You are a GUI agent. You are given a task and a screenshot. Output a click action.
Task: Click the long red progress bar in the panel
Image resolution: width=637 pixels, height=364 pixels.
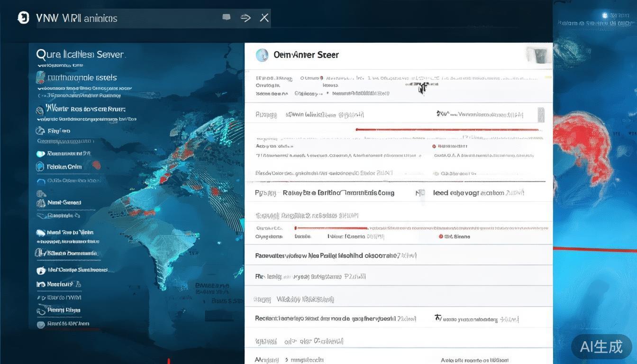coord(447,129)
